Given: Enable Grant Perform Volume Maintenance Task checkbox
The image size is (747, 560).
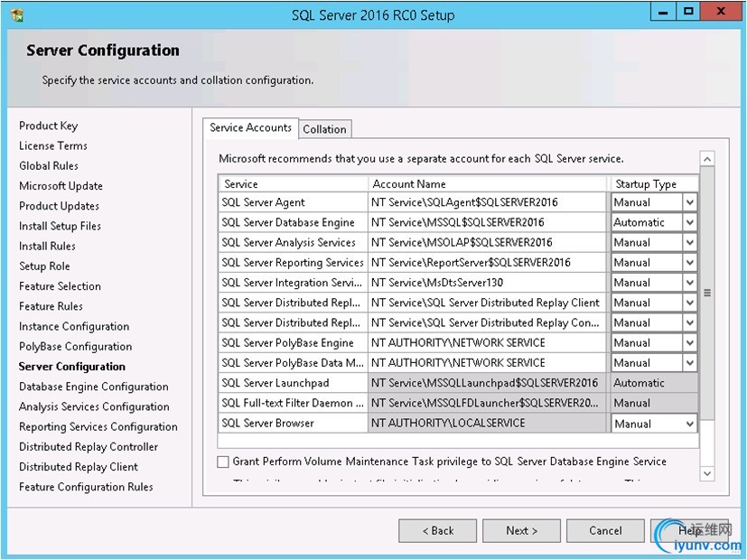Looking at the screenshot, I should [x=223, y=462].
